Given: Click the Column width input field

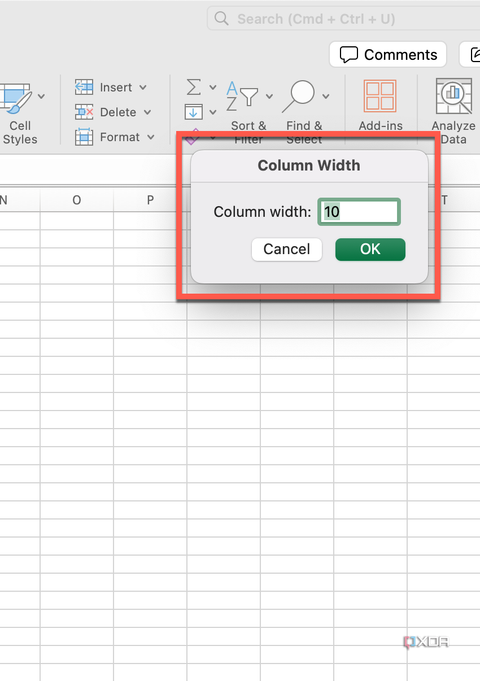Looking at the screenshot, I should pyautogui.click(x=359, y=212).
